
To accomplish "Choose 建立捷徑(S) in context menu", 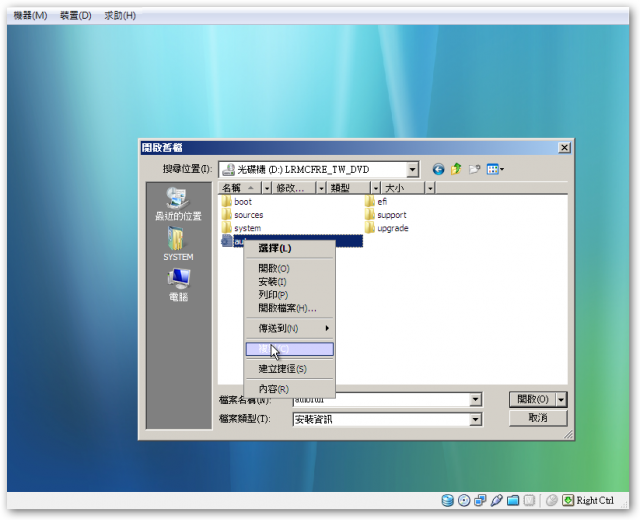I will tap(289, 369).
